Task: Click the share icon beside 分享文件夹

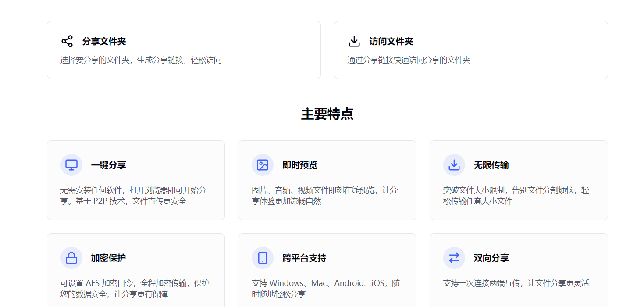Action: [x=67, y=41]
